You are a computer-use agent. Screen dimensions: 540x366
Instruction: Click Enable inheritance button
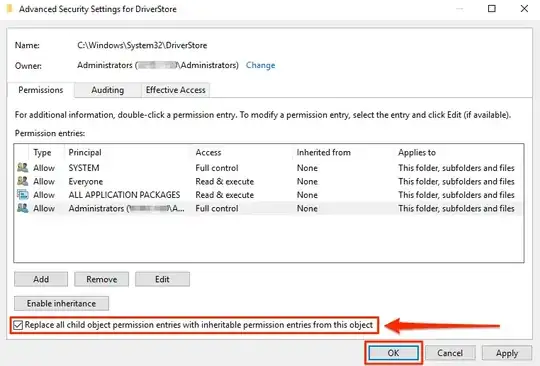point(61,303)
